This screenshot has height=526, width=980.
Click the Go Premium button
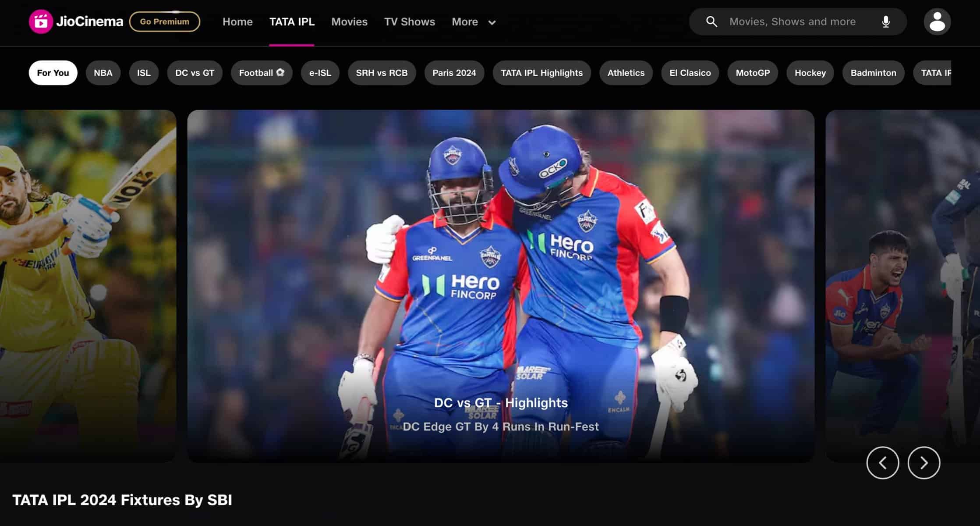[165, 21]
